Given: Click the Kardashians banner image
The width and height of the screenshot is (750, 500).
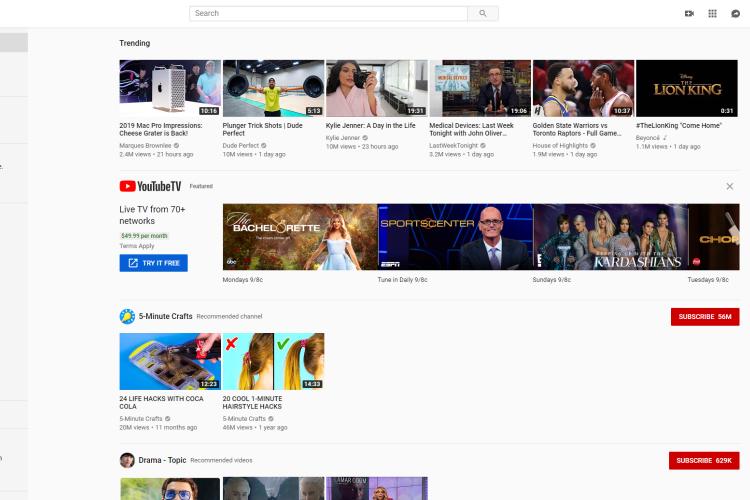Looking at the screenshot, I should (610, 237).
